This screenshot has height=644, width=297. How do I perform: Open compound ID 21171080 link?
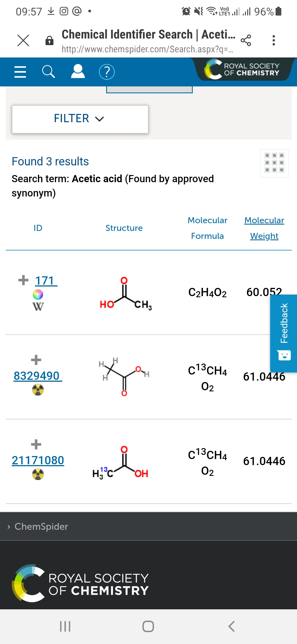coord(38,460)
